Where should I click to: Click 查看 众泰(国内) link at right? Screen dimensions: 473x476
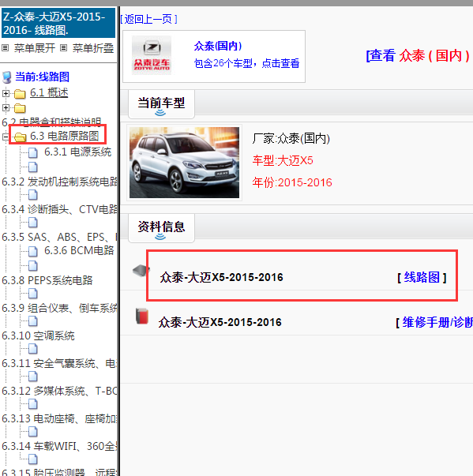pyautogui.click(x=419, y=55)
